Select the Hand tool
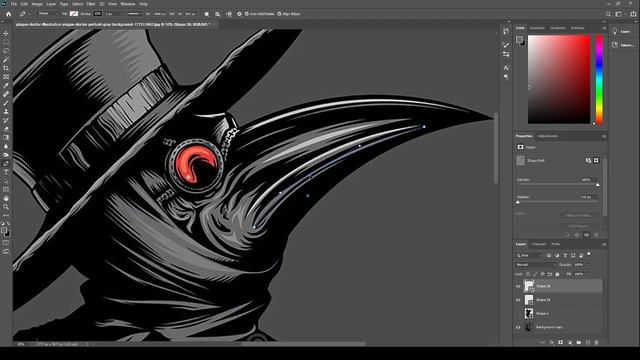The width and height of the screenshot is (640, 360). (6, 198)
